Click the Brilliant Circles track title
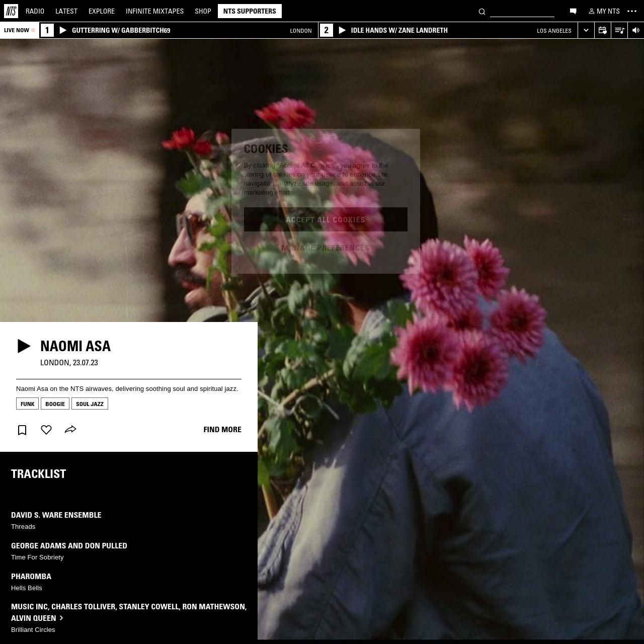Image resolution: width=644 pixels, height=644 pixels. pyautogui.click(x=33, y=630)
